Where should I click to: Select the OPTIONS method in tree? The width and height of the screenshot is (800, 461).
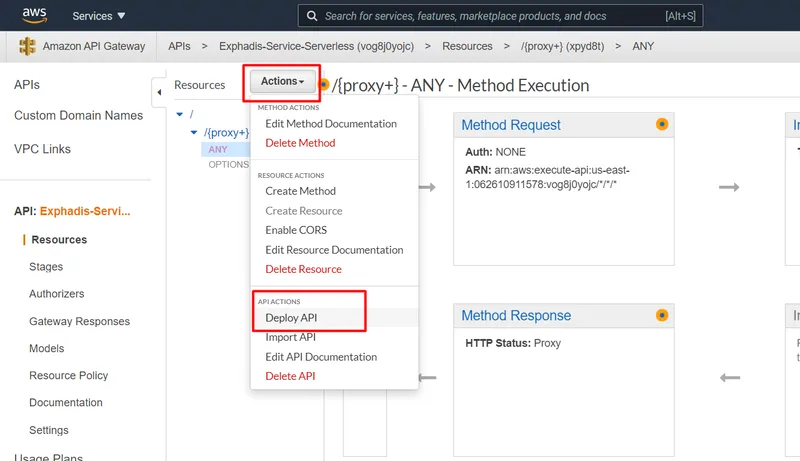click(229, 164)
